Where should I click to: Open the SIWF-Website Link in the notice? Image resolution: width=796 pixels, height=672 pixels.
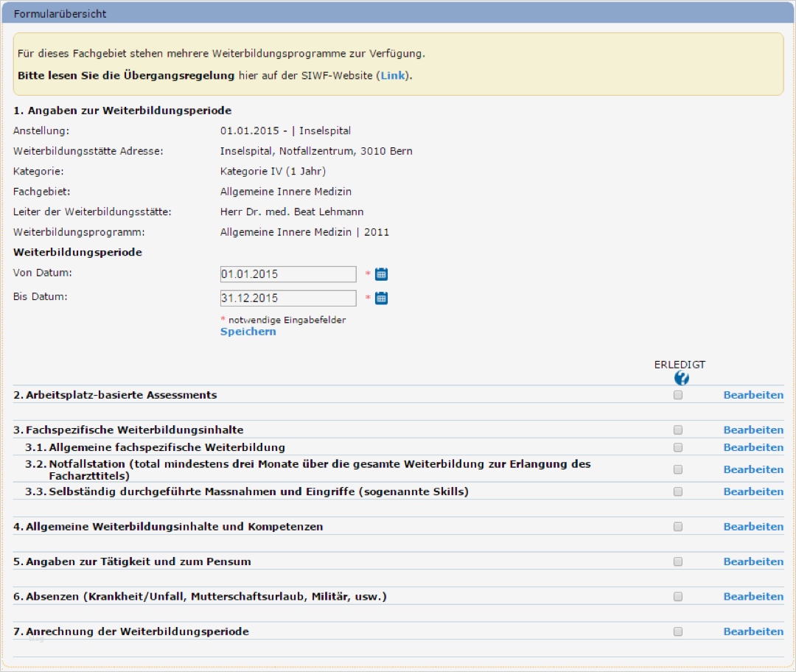tap(393, 75)
